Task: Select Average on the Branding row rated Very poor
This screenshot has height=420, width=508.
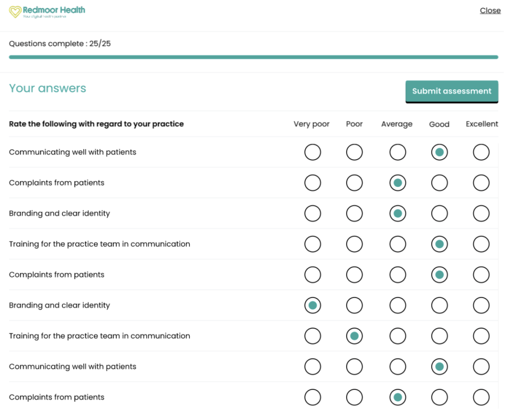Action: [x=397, y=305]
